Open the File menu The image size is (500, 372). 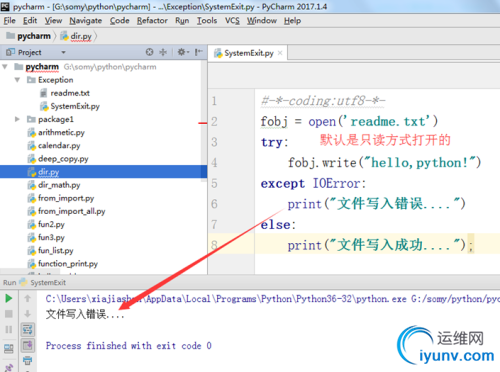coord(10,21)
